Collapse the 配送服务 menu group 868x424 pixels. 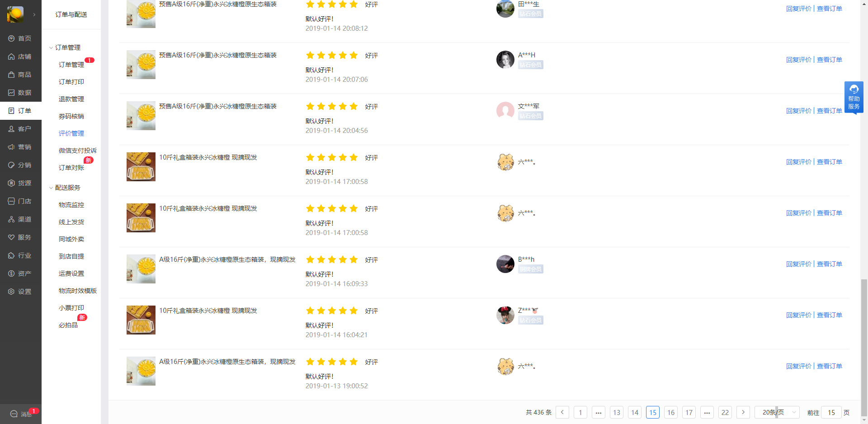tap(51, 188)
